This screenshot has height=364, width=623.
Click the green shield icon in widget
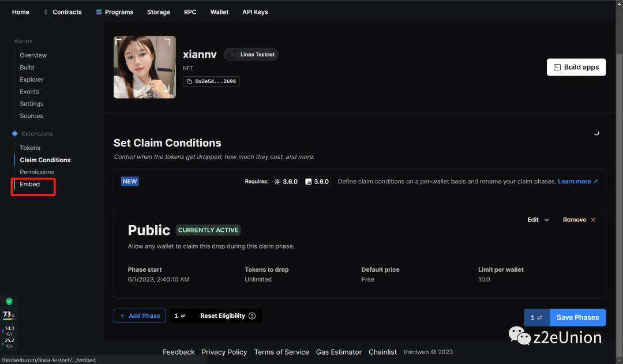click(x=9, y=302)
